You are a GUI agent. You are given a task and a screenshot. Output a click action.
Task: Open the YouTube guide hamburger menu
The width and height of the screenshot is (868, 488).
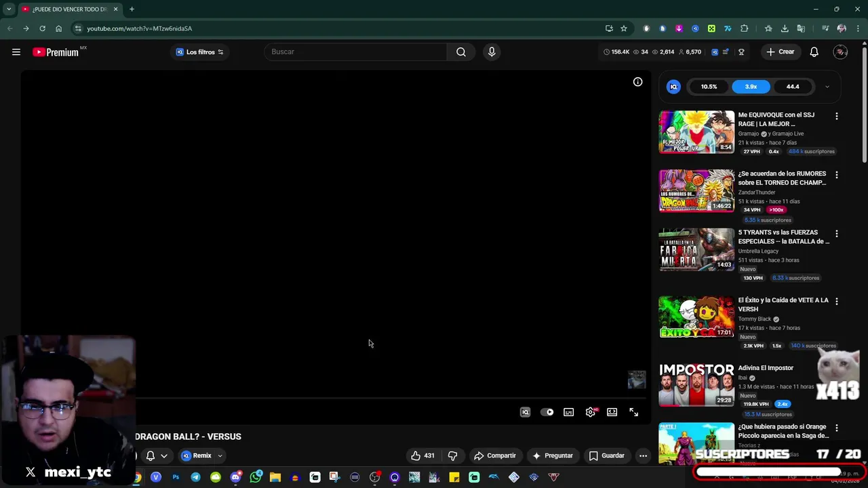(x=16, y=52)
